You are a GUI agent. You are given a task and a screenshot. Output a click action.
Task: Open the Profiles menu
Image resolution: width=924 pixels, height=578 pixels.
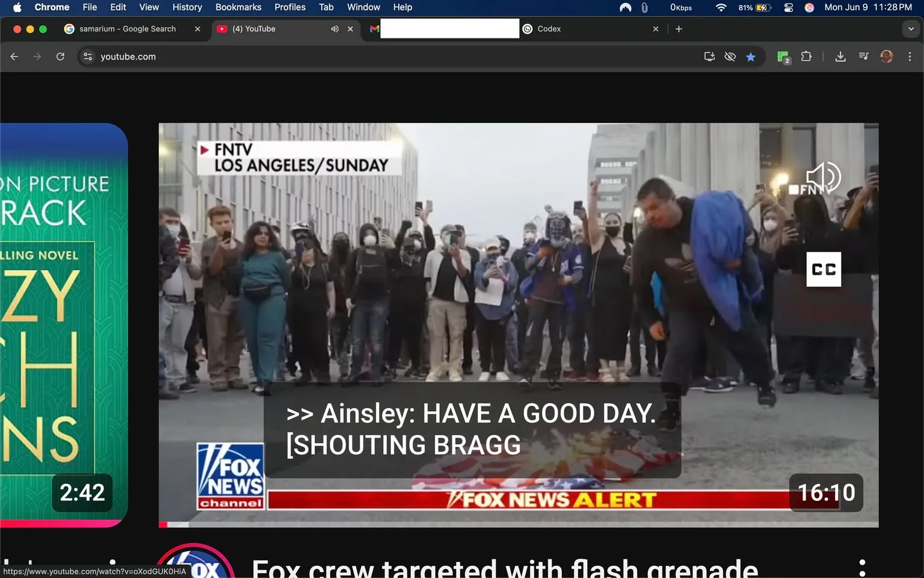click(290, 7)
